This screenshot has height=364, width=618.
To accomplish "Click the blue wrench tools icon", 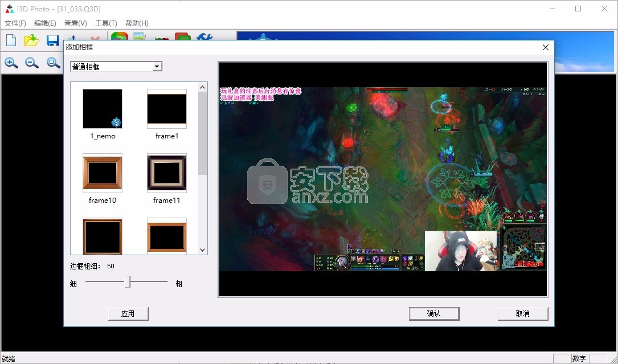I will pos(204,36).
